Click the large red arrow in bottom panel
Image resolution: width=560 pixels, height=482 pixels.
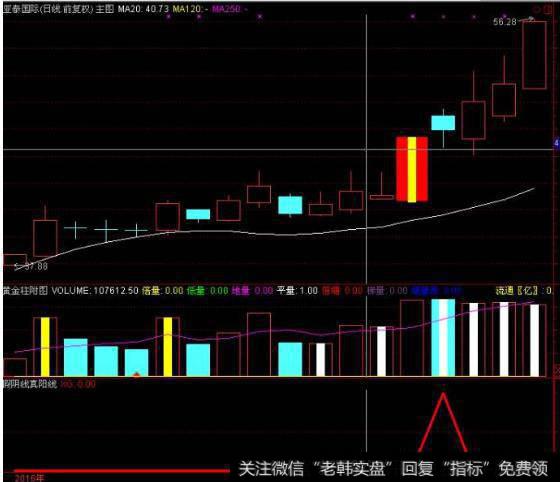click(x=442, y=422)
